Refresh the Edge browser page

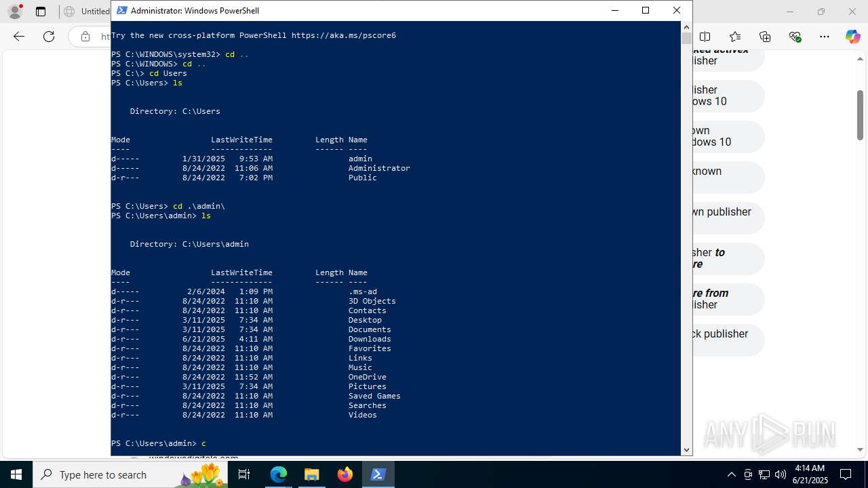pos(49,37)
